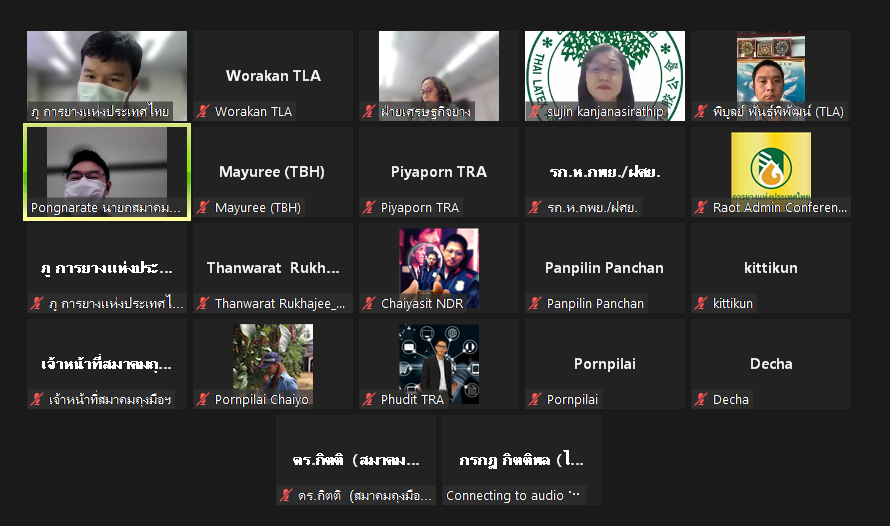Click muted mic icon beside Worakan TLA
This screenshot has height=526, width=890.
tap(203, 111)
